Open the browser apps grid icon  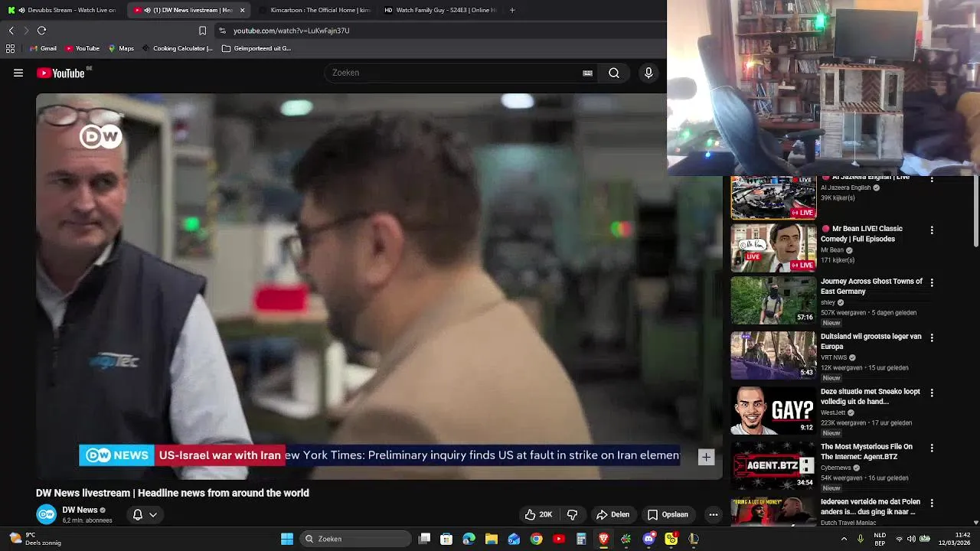pyautogui.click(x=10, y=48)
